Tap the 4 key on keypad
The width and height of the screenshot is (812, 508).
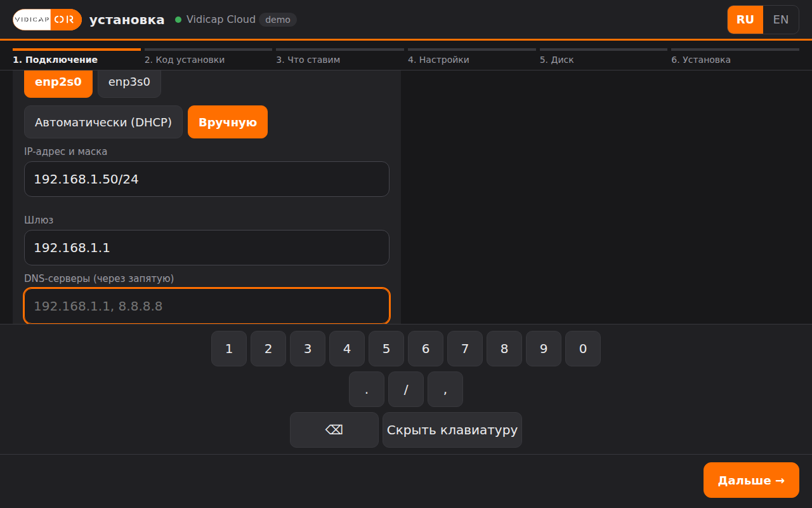347,349
